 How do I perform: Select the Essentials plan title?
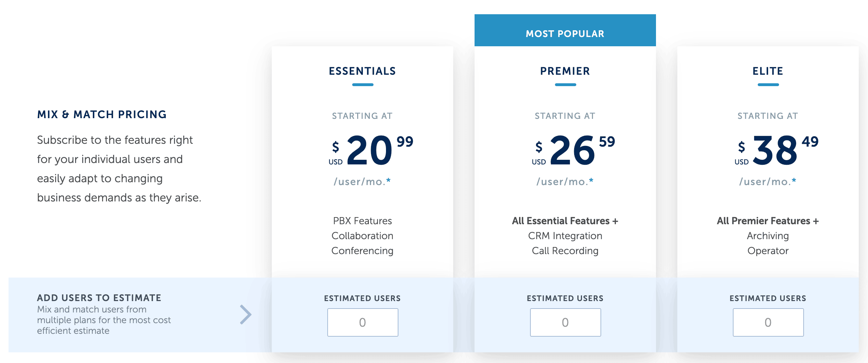coord(362,71)
